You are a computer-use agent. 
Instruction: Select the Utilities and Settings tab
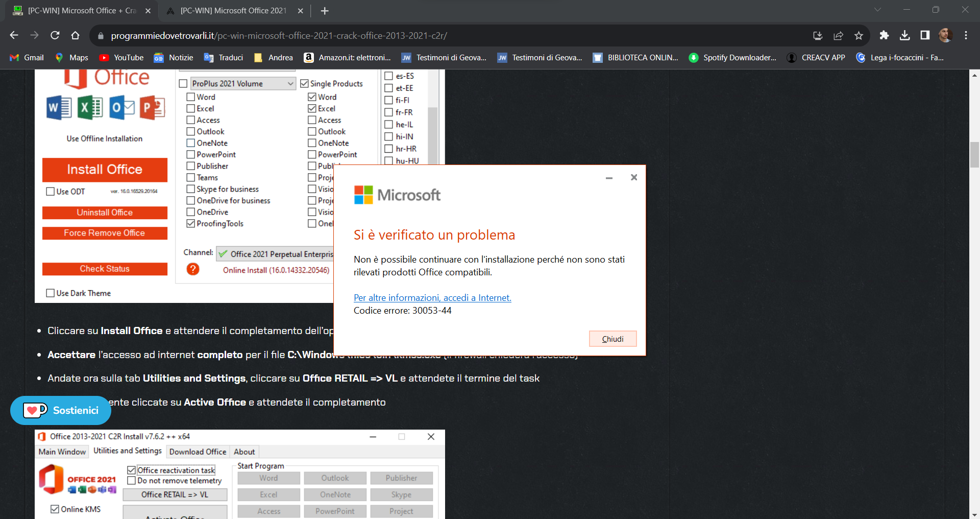128,451
